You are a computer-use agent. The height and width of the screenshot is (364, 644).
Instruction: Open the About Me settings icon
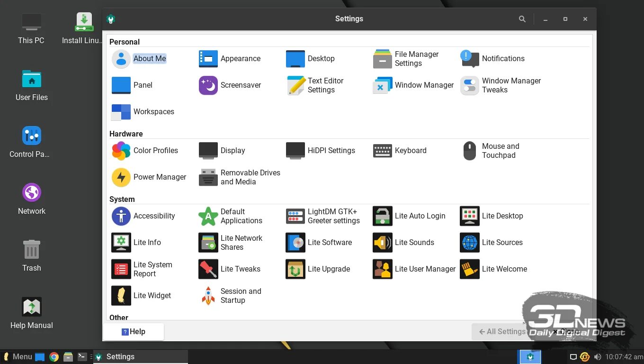pos(121,59)
